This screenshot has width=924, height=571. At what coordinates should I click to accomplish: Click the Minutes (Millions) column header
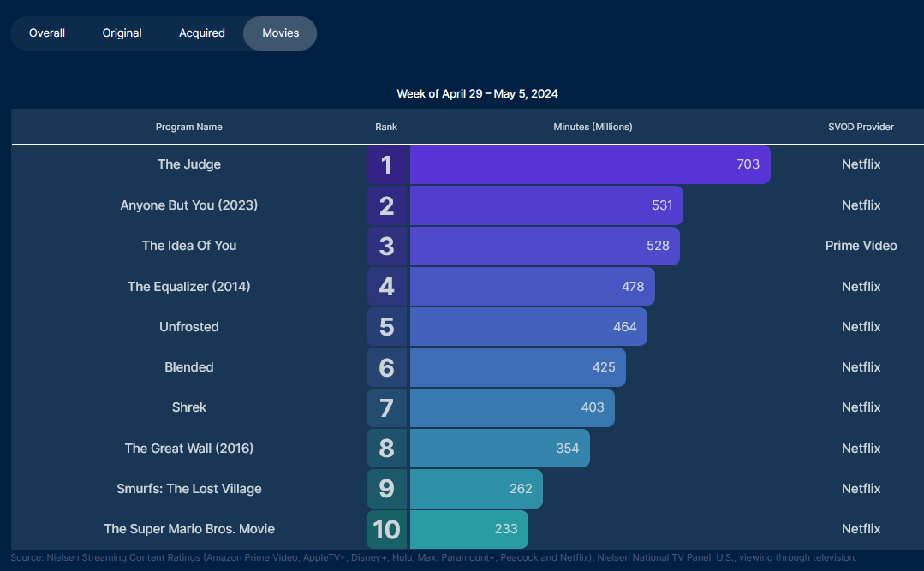click(x=593, y=127)
